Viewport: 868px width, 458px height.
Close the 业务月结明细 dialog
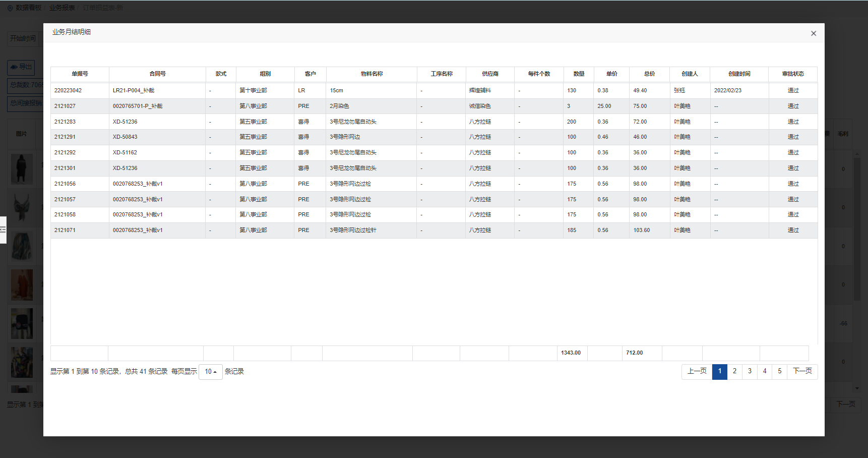(813, 33)
